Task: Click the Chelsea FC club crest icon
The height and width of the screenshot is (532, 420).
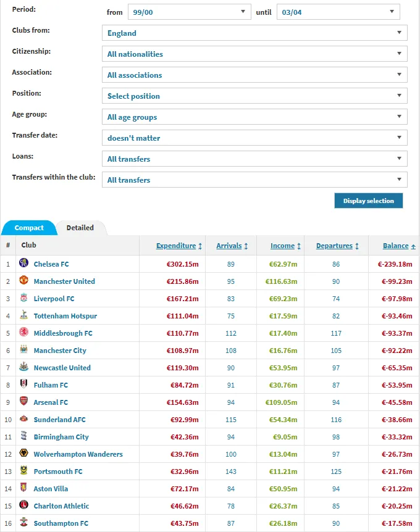Action: coord(23,264)
